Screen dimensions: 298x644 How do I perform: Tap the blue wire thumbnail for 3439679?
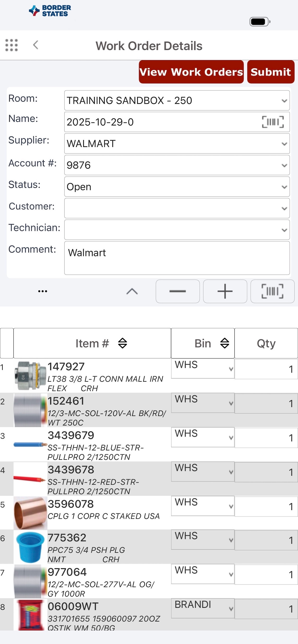click(30, 444)
